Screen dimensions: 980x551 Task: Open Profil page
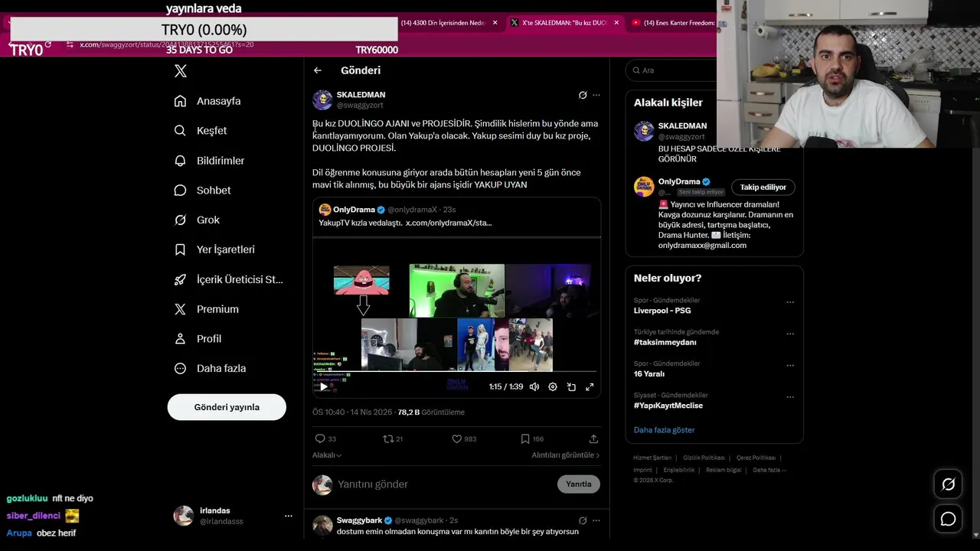tap(198, 339)
